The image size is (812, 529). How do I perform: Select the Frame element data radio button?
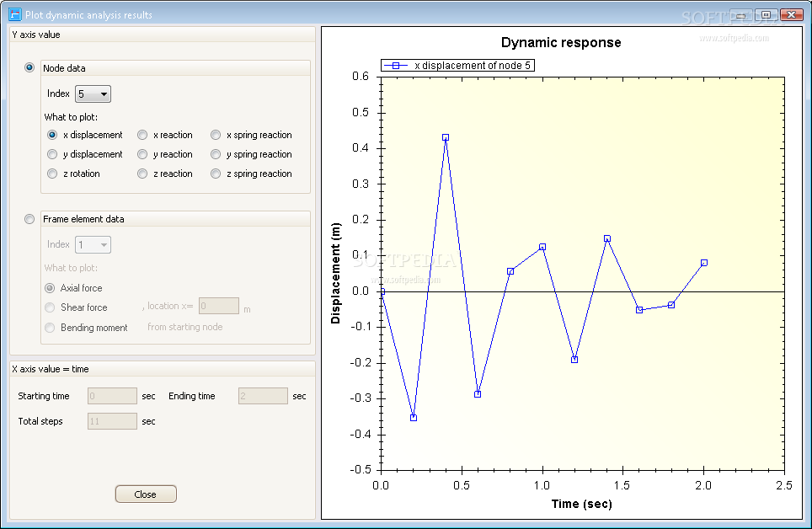(29, 219)
